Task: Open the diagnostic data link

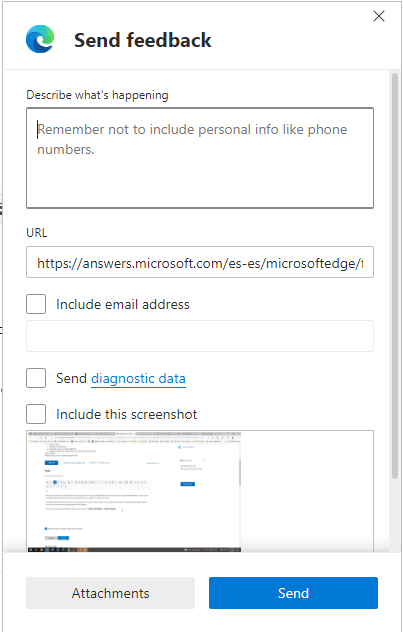Action: tap(138, 378)
